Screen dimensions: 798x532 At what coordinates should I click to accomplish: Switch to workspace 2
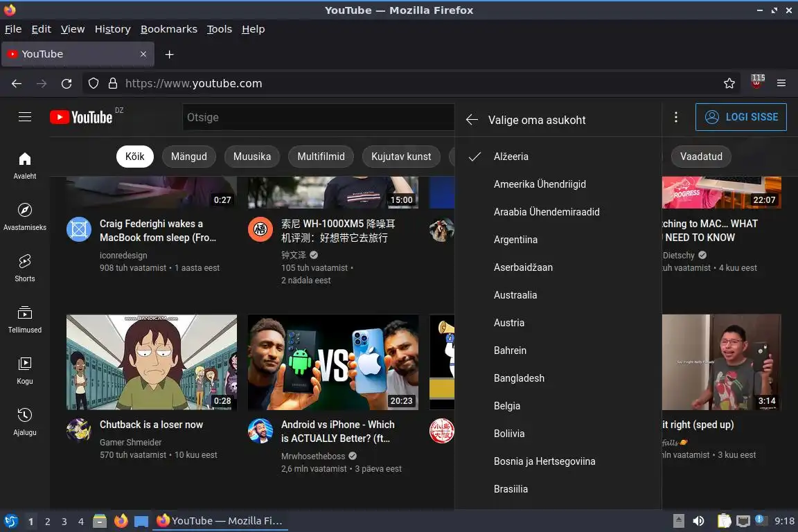47,522
